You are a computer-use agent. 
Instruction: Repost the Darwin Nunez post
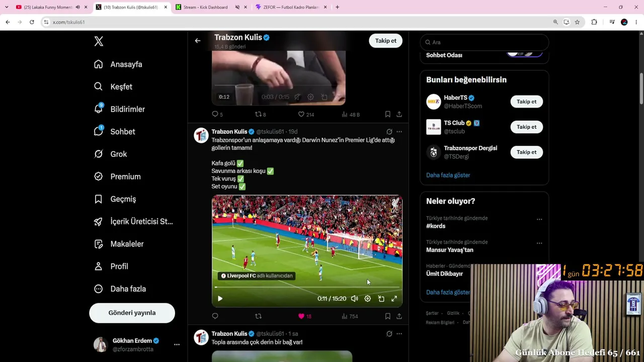pyautogui.click(x=258, y=316)
